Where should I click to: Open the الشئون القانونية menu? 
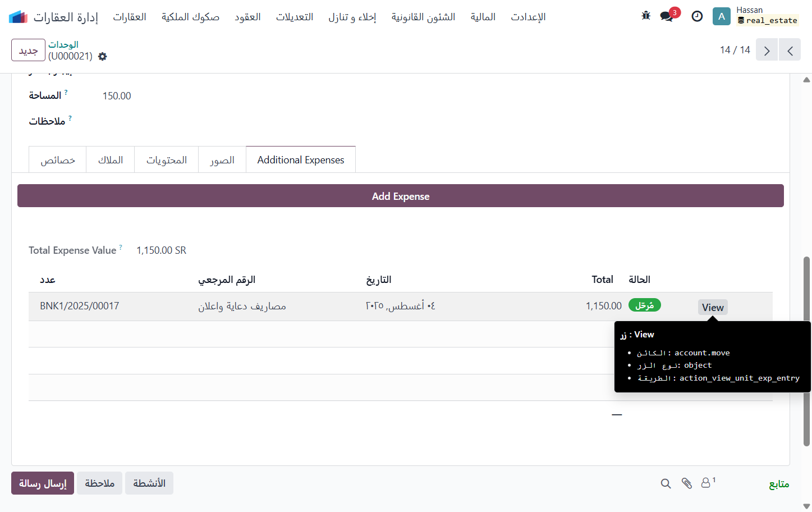(424, 17)
